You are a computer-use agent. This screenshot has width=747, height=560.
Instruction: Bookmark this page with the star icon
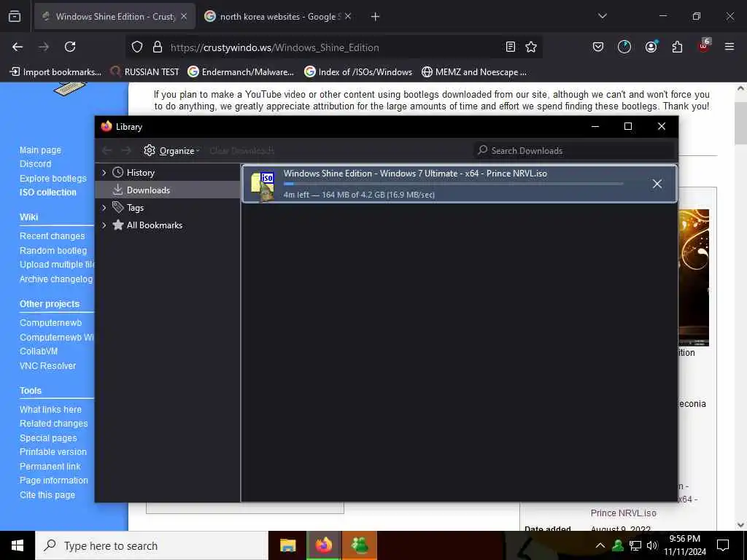pos(531,47)
